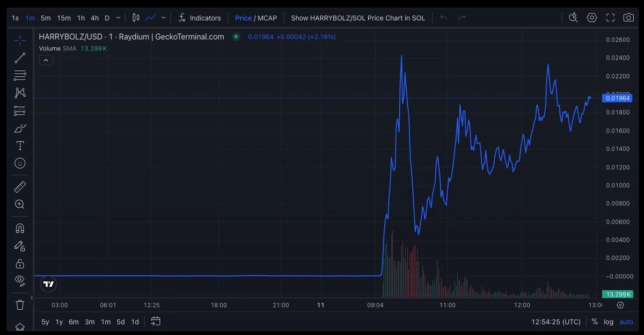This screenshot has width=644, height=335.
Task: Enable auto scale option
Action: click(x=626, y=322)
